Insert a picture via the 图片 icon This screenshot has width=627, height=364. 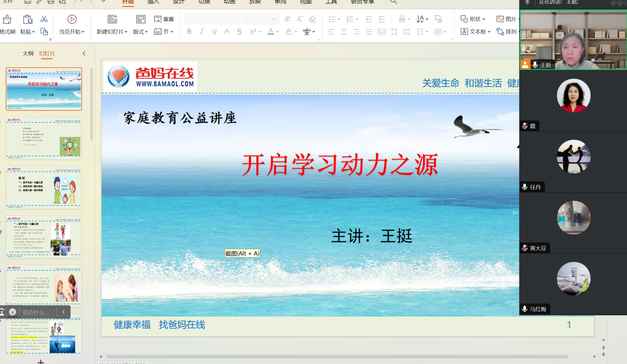pos(500,19)
